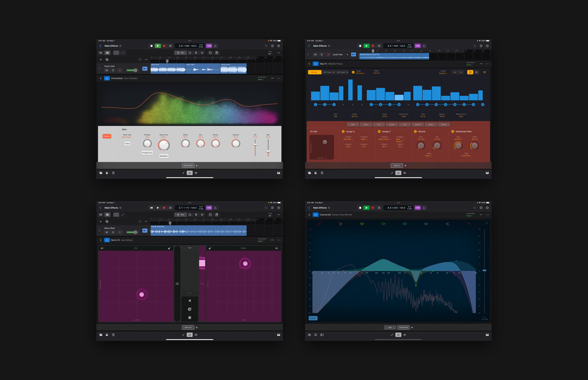Click the Decay Time knob in ChromaVerb
The width and height of the screenshot is (588, 380).
(x=164, y=145)
